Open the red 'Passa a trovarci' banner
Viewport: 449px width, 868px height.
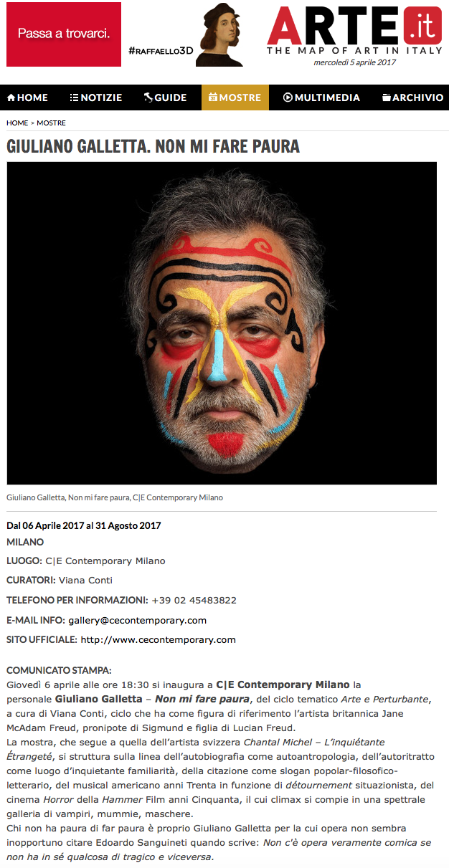click(x=64, y=34)
